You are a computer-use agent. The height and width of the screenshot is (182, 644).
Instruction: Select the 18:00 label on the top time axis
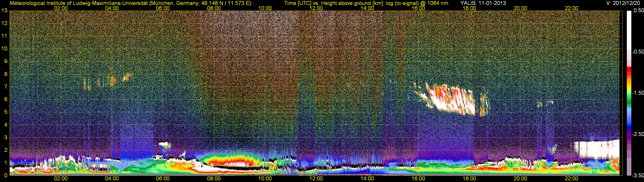click(469, 8)
